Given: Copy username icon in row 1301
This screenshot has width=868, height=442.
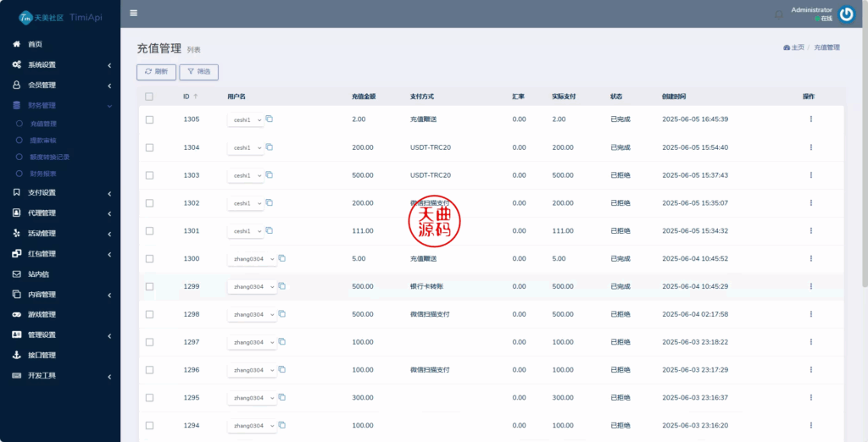Looking at the screenshot, I should [269, 230].
